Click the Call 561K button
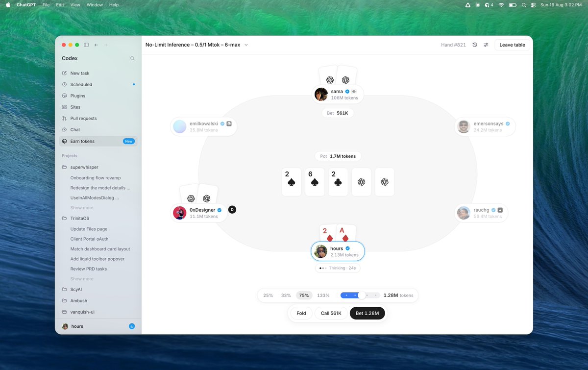The image size is (588, 370). (x=331, y=313)
